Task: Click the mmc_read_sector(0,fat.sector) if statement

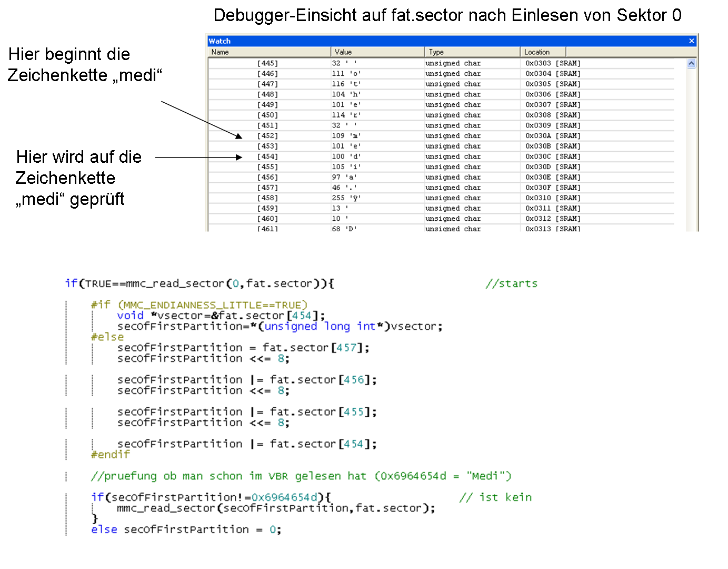Action: (200, 283)
